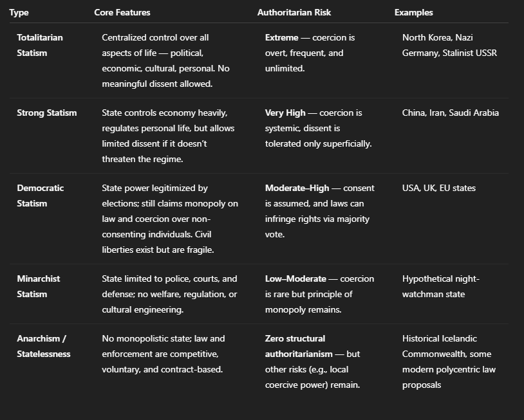Viewport: 524px width, 420px height.
Task: Select the Minarchist Statism row label
Action: pos(38,286)
